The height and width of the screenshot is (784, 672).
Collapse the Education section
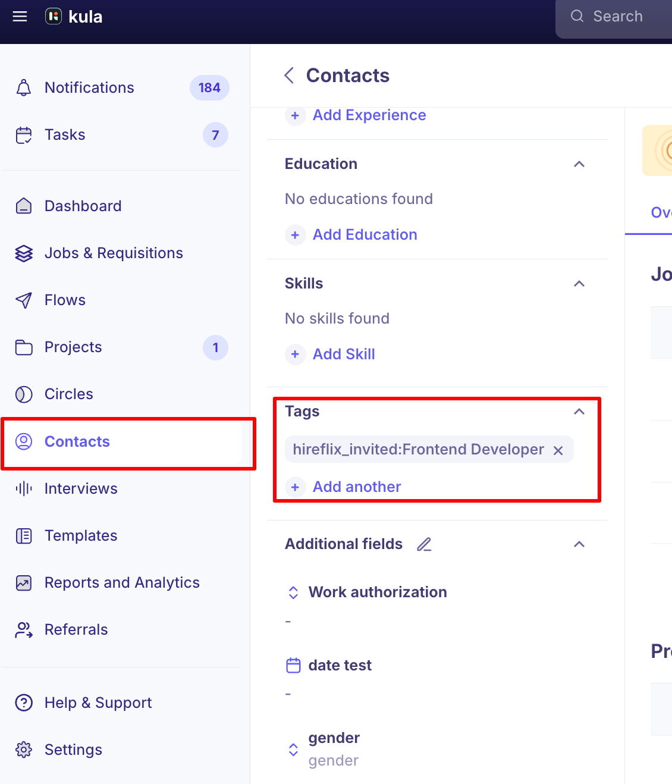pos(579,164)
